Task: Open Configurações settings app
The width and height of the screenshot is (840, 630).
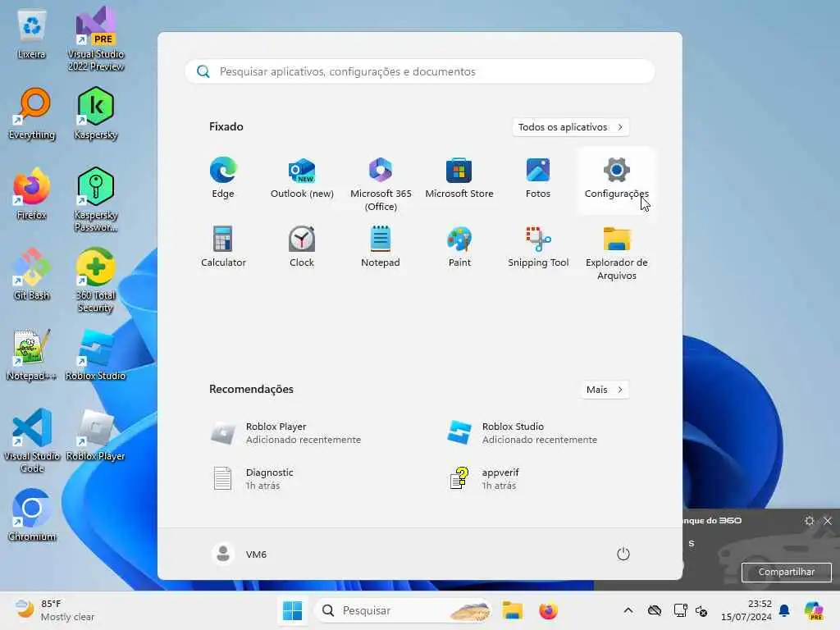Action: tap(617, 179)
